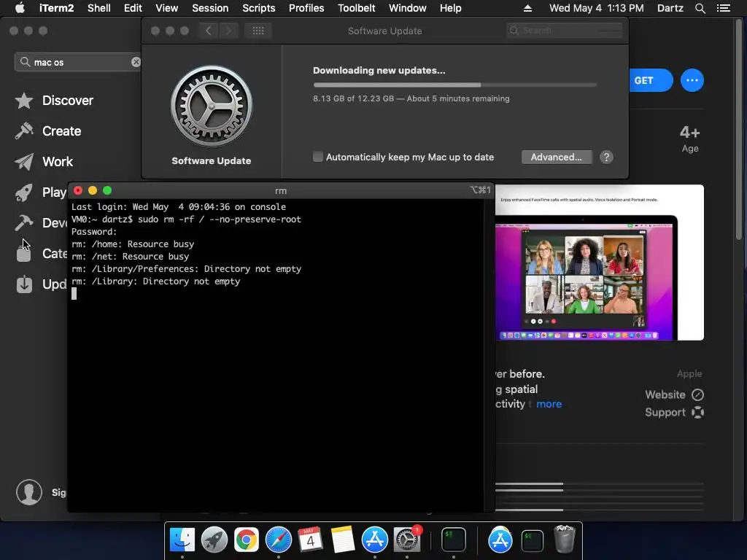Click the 'rm: /home: Resource busy' terminal line
Viewport: 747px width, 560px height.
133,244
